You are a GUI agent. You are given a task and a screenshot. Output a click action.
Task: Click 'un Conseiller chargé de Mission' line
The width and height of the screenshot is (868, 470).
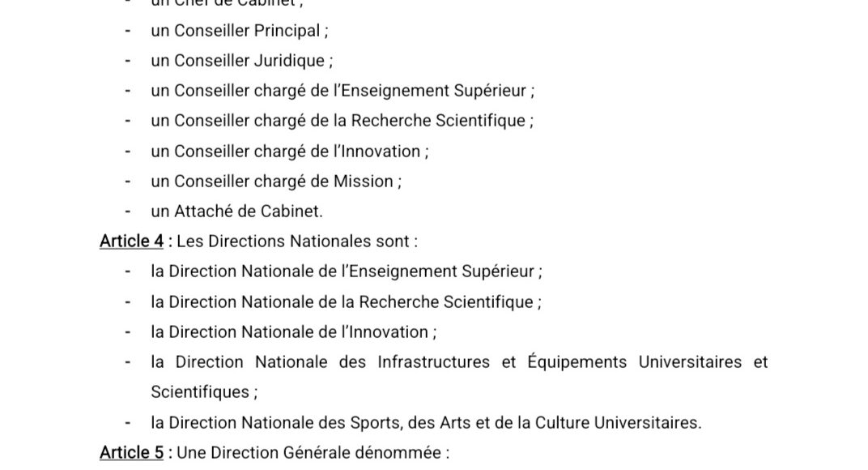pyautogui.click(x=276, y=181)
